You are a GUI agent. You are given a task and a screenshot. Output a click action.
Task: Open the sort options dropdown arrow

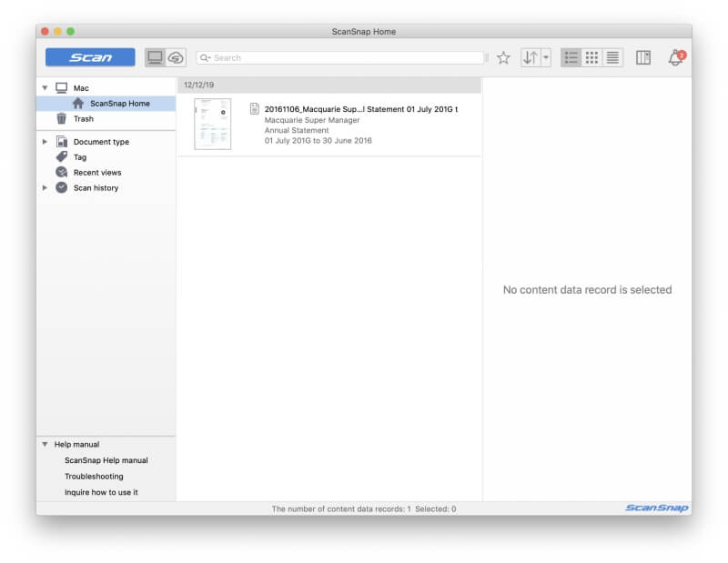point(546,57)
